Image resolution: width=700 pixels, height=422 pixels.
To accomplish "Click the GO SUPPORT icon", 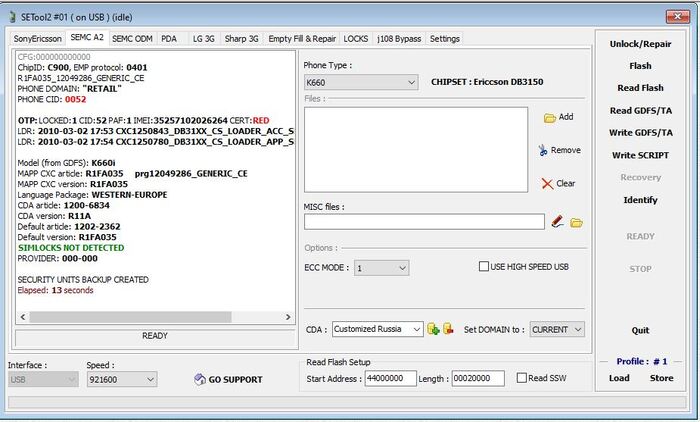I will (200, 380).
